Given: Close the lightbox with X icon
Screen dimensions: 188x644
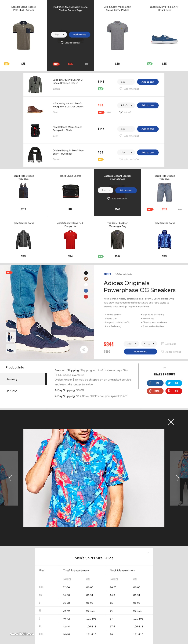Looking at the screenshot, I should (x=171, y=422).
